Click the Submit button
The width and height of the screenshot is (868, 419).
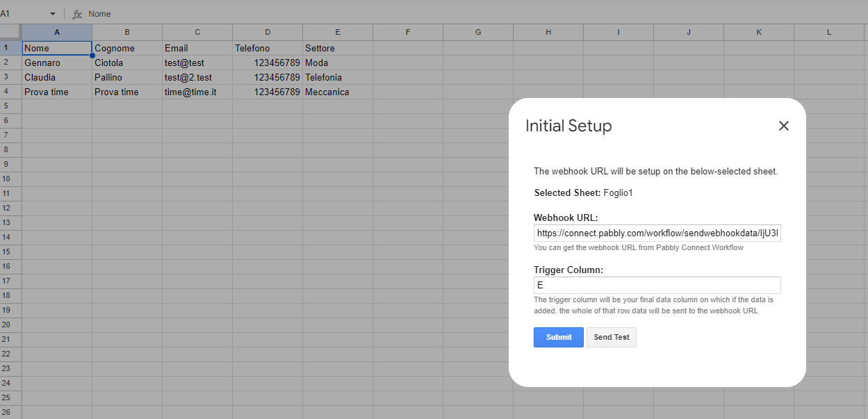[559, 337]
